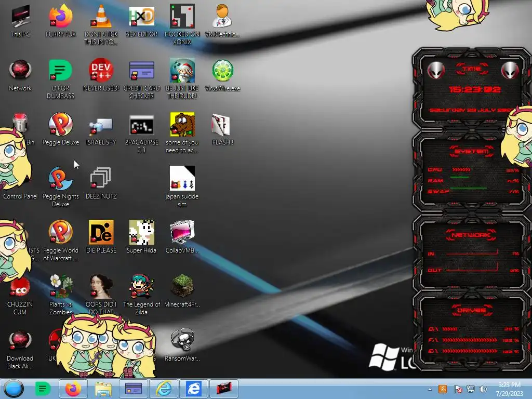Open Peggle World of Warcraft shortcut
Image resolution: width=532 pixels, height=399 pixels.
click(x=61, y=240)
